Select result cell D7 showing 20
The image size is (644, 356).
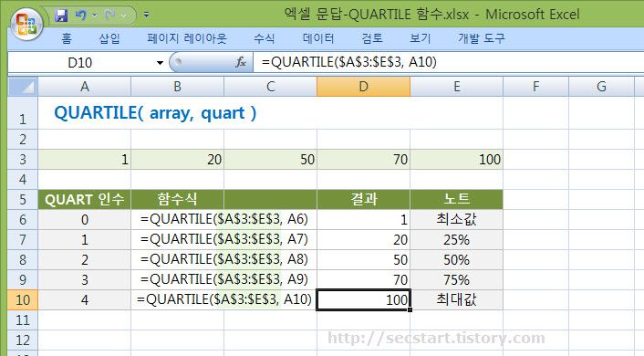coord(363,240)
